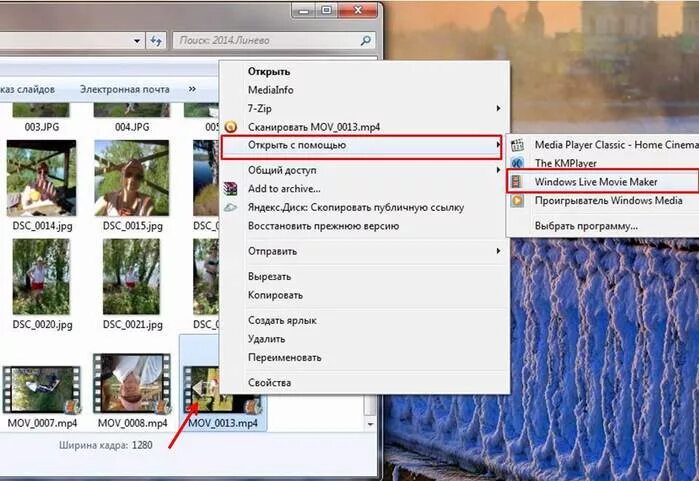Open the address bar history dropdown
Image resolution: width=699 pixels, height=481 pixels.
(137, 41)
